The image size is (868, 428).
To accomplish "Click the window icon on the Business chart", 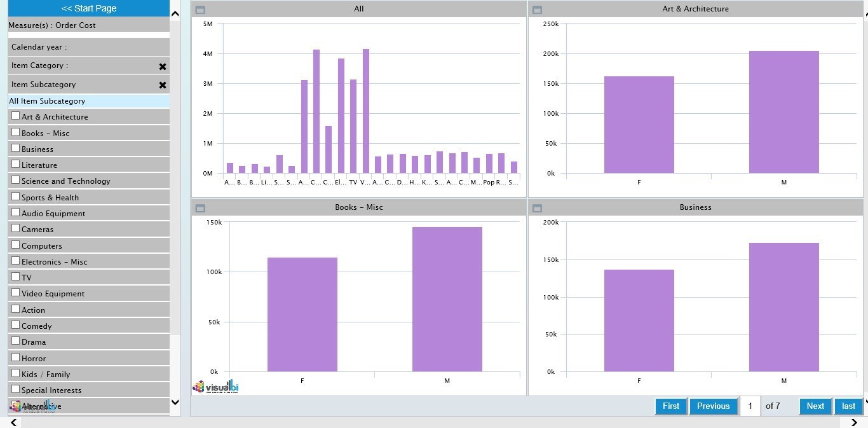I will [x=537, y=208].
